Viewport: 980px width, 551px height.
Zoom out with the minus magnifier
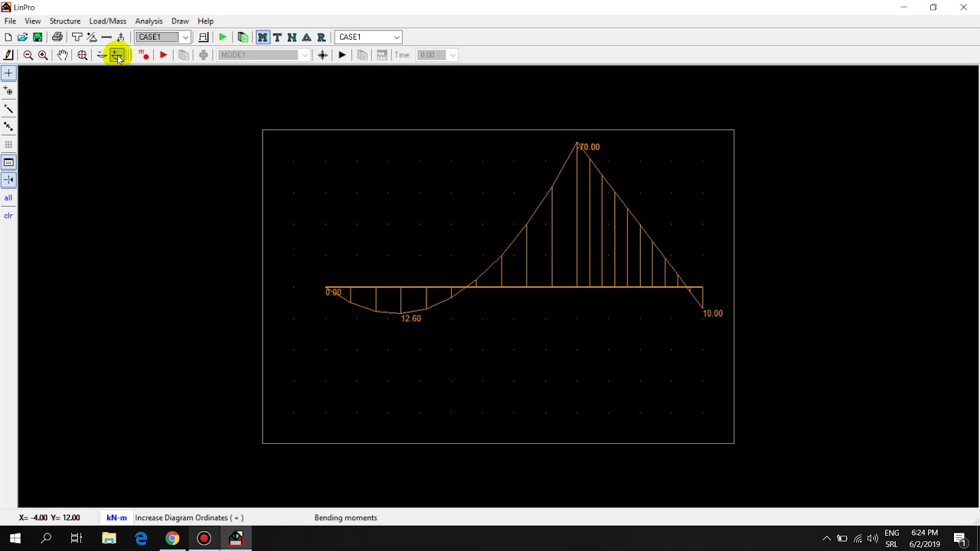pyautogui.click(x=28, y=55)
